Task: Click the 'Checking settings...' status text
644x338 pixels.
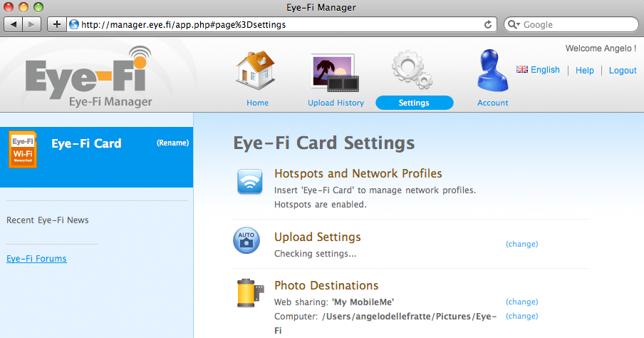Action: click(316, 254)
